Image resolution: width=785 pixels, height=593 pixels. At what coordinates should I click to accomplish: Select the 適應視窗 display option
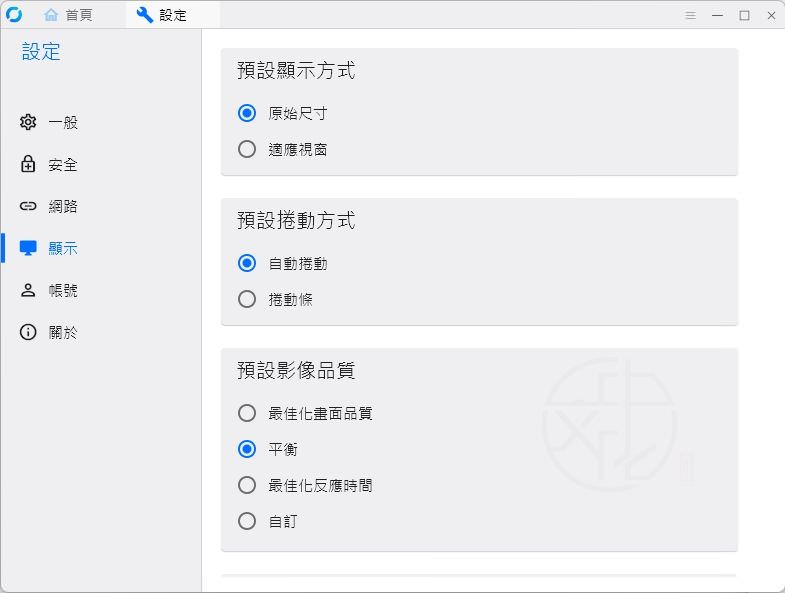click(x=247, y=149)
